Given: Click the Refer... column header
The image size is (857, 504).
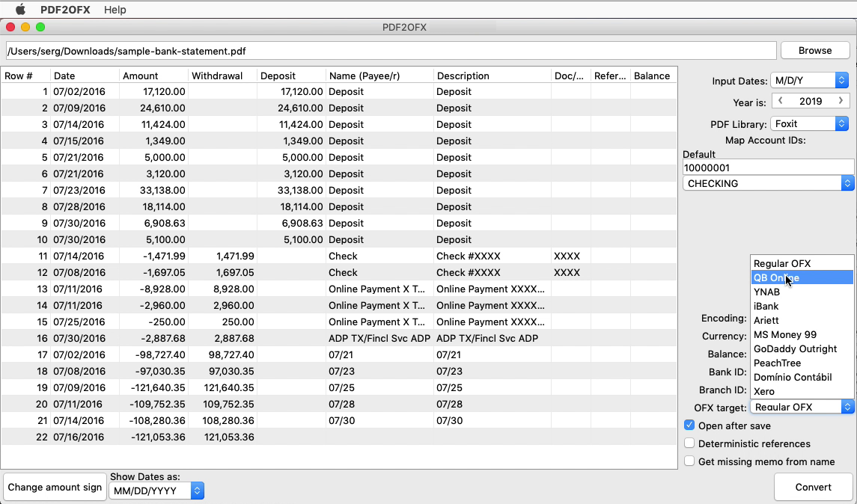Looking at the screenshot, I should click(611, 76).
